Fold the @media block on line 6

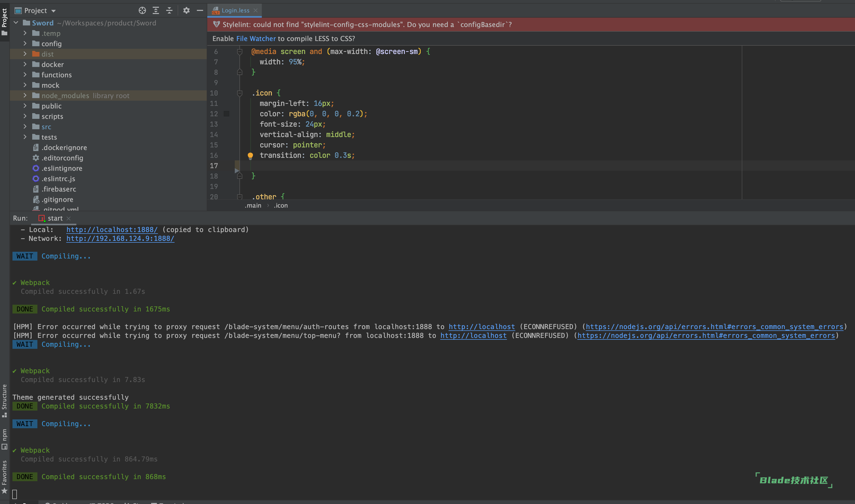click(239, 52)
